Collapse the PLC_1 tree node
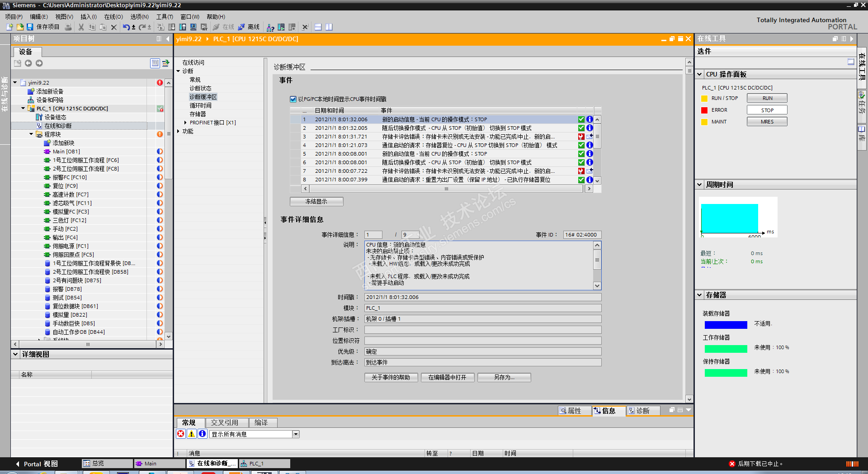Viewport: 868px width, 474px height. (x=24, y=109)
